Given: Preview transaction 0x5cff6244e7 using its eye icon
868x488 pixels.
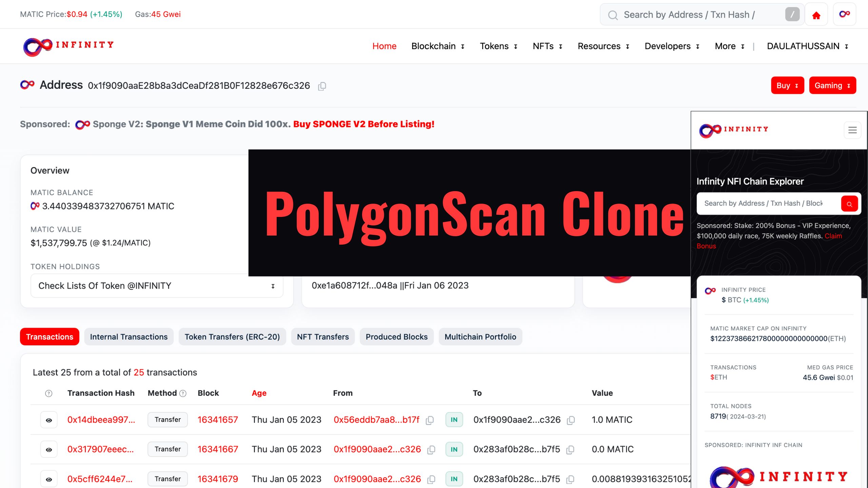Looking at the screenshot, I should pos(49,479).
